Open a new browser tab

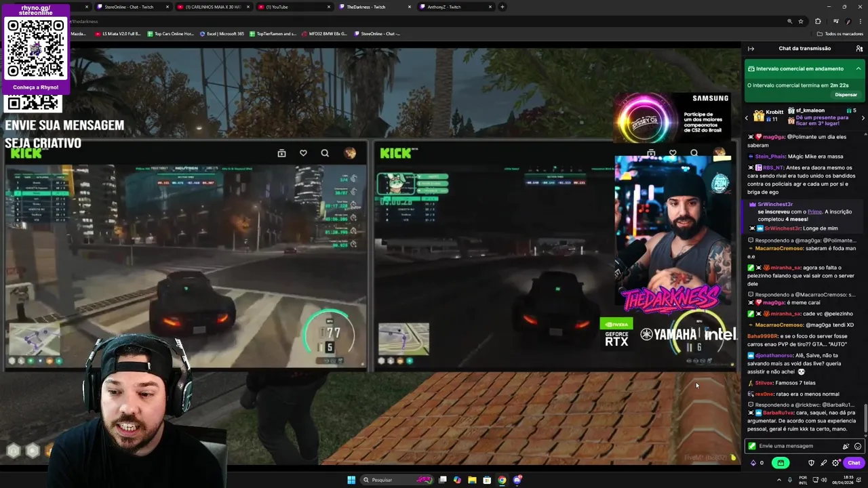tap(502, 7)
